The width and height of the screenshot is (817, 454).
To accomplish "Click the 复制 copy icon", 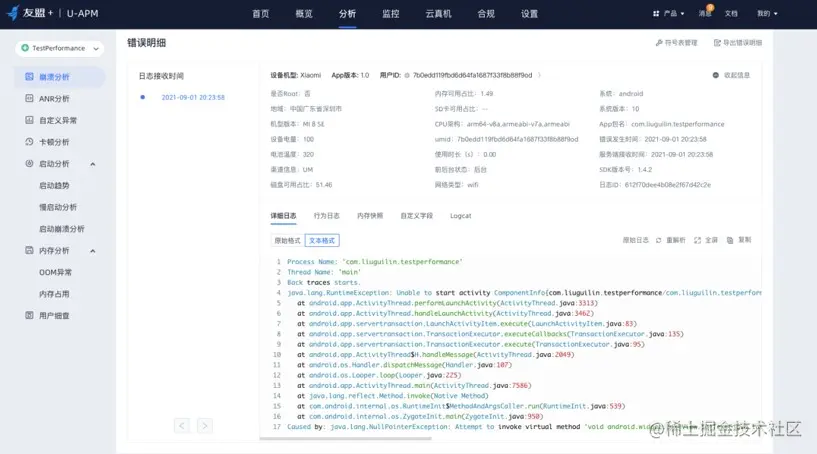I will pos(730,240).
